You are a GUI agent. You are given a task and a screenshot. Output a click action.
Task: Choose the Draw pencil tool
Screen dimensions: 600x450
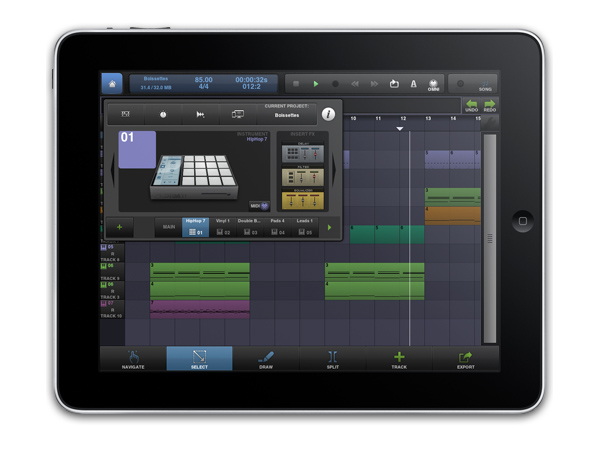pos(266,359)
